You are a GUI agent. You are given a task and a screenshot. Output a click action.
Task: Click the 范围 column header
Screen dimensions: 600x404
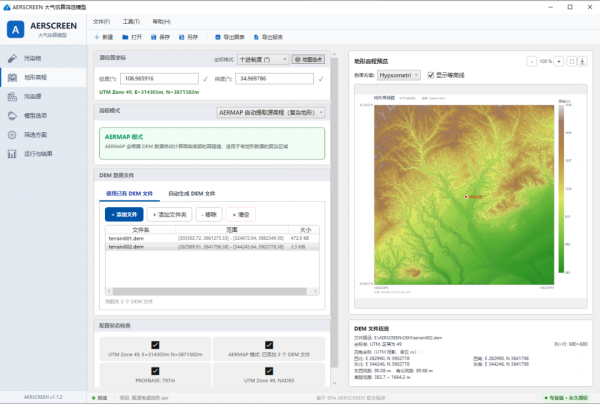click(232, 230)
